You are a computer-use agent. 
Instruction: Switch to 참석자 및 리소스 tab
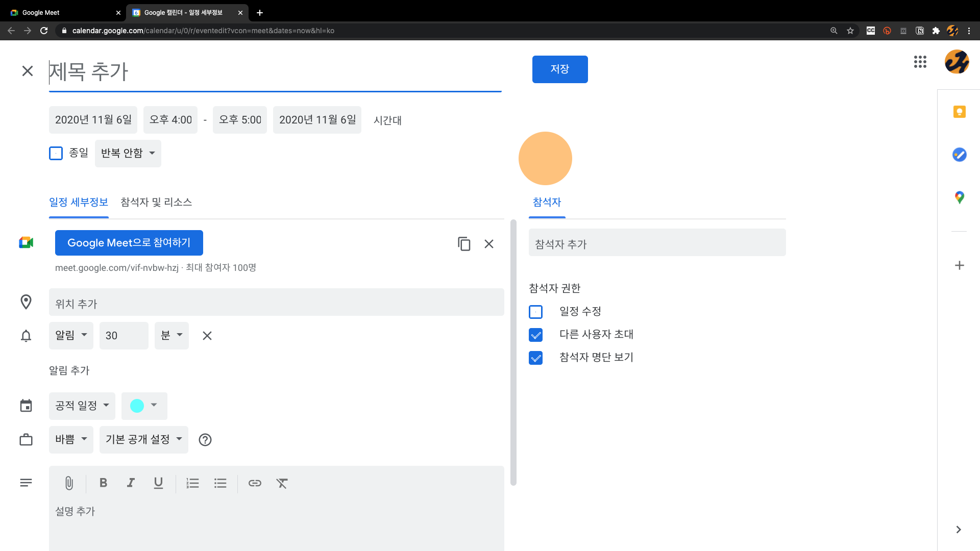pyautogui.click(x=156, y=202)
